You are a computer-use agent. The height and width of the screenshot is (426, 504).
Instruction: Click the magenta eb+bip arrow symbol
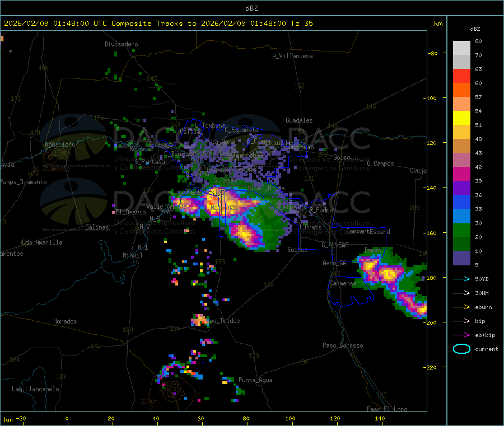click(x=461, y=335)
